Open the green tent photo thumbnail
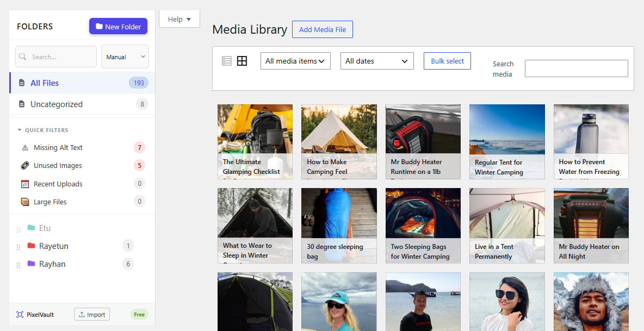This screenshot has width=644, height=331. pyautogui.click(x=255, y=302)
